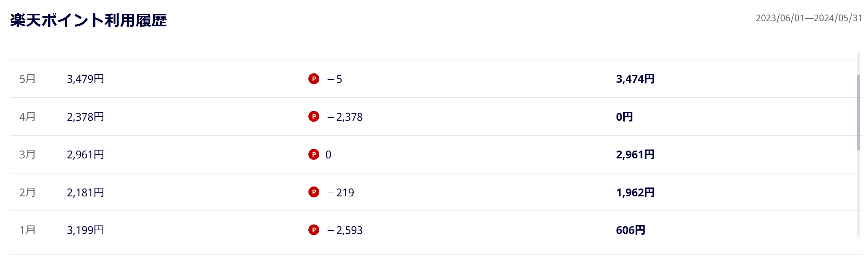Select the 4月 month label

27,117
